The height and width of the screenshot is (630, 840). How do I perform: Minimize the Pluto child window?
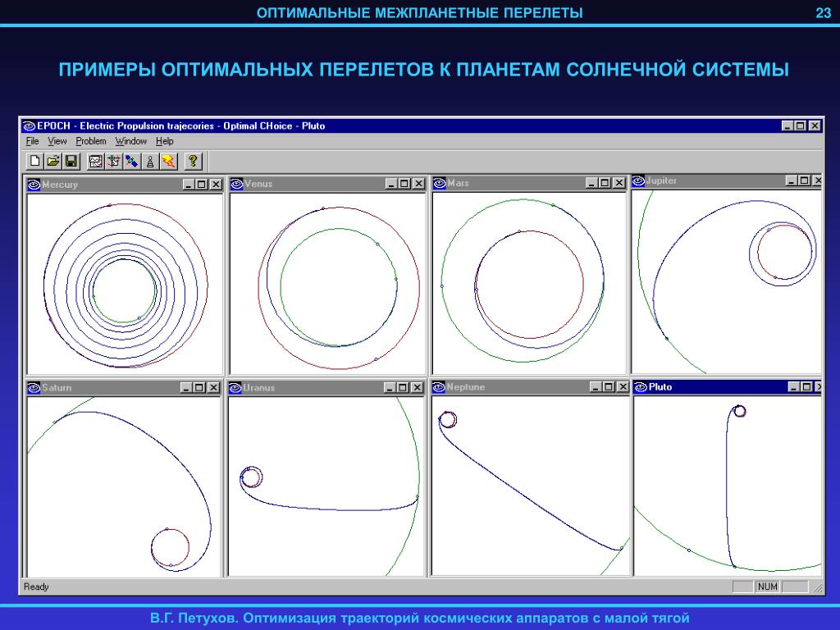(794, 387)
